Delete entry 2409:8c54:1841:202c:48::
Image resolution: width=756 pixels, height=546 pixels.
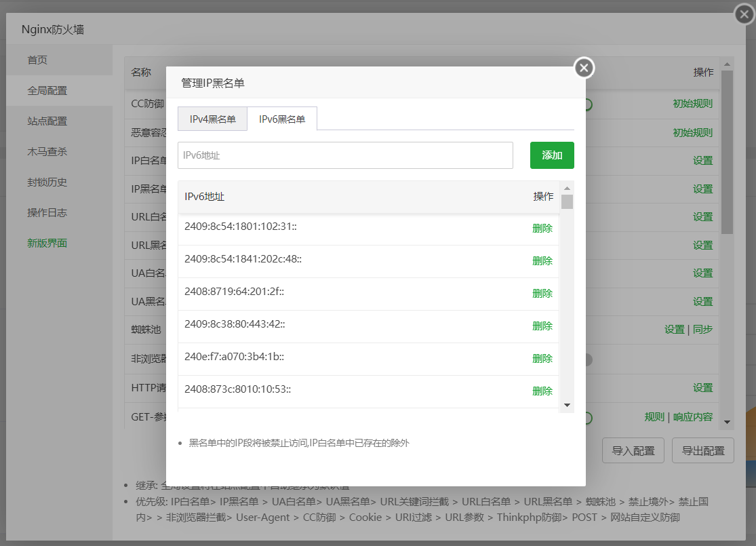(542, 261)
